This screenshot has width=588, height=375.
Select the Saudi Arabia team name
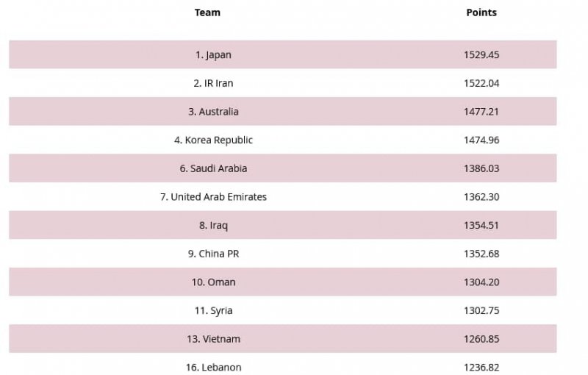pyautogui.click(x=213, y=168)
